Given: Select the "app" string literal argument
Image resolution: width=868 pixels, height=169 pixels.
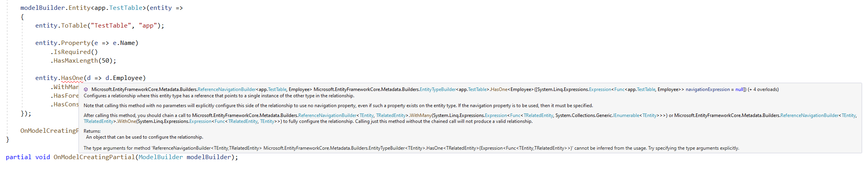Looking at the screenshot, I should (148, 26).
